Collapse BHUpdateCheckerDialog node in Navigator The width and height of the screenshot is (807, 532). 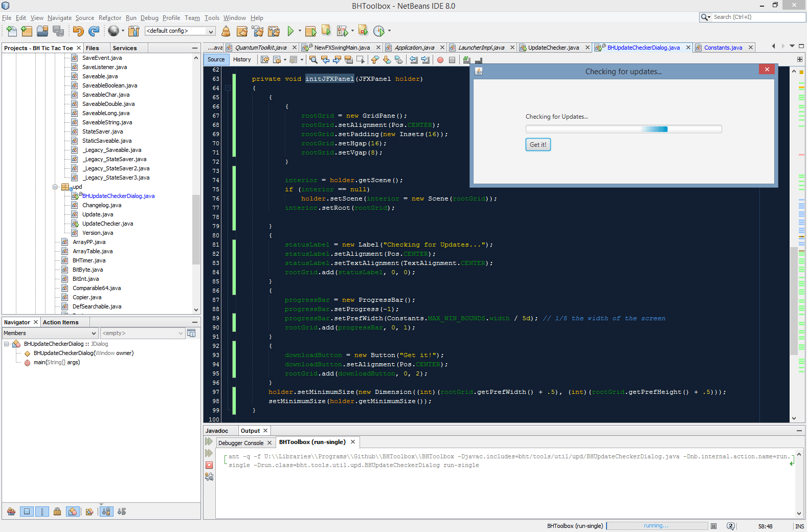7,344
